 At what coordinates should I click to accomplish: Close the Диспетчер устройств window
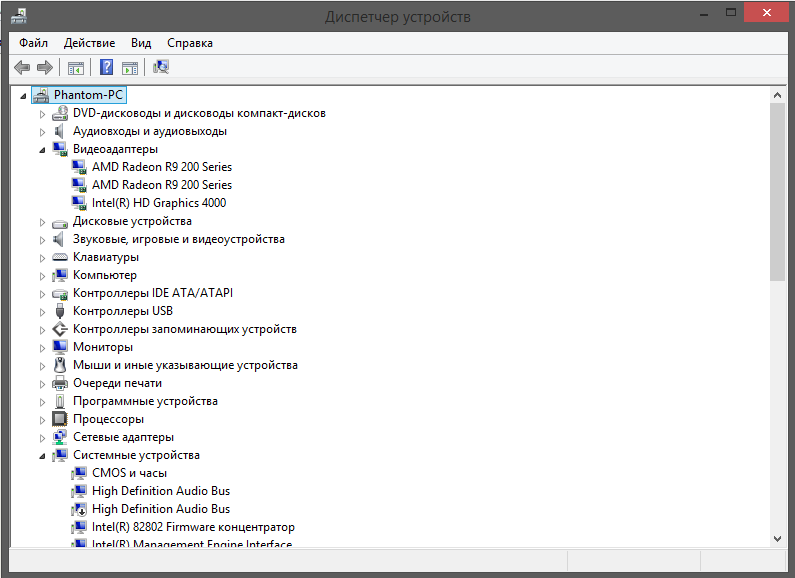[766, 13]
